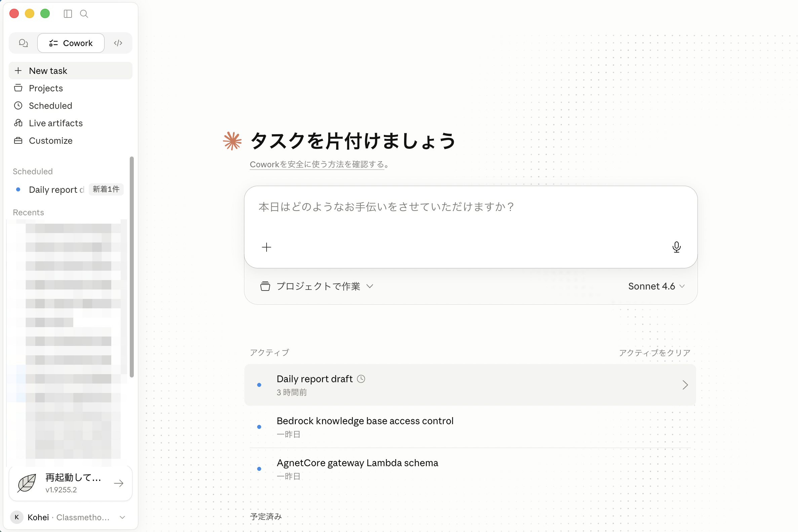
Task: Switch to the Code brackets tab
Action: pos(118,43)
